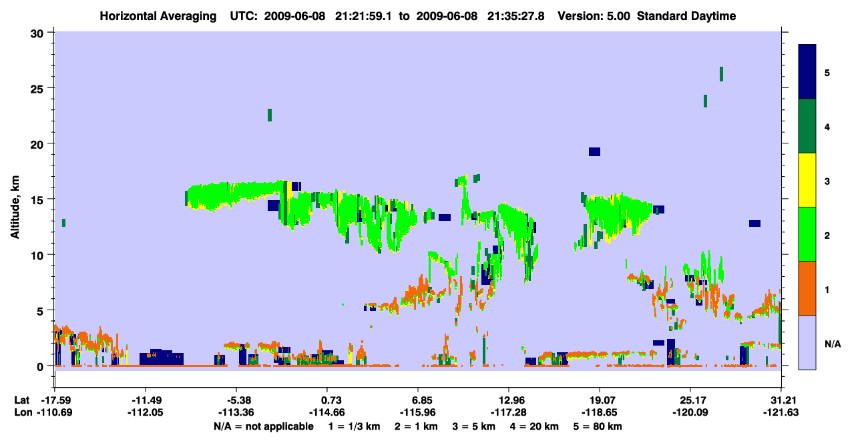
Task: Click longitude value -112.05
Action: coord(145,412)
